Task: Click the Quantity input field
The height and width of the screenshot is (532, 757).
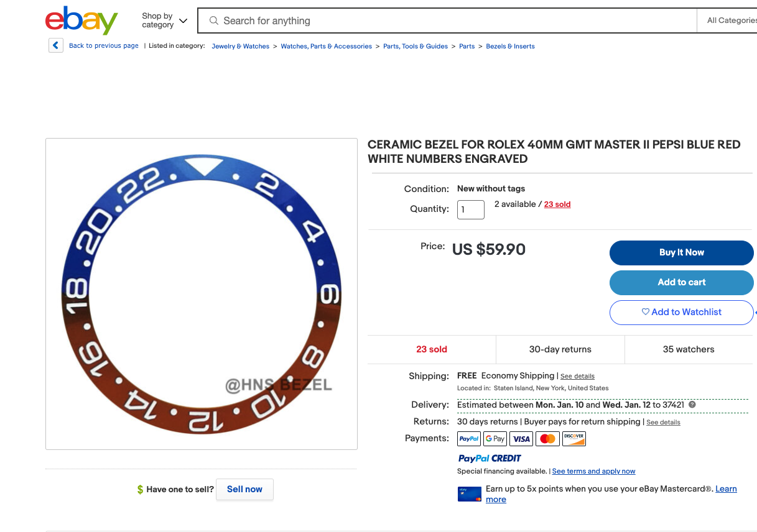Action: pyautogui.click(x=470, y=209)
